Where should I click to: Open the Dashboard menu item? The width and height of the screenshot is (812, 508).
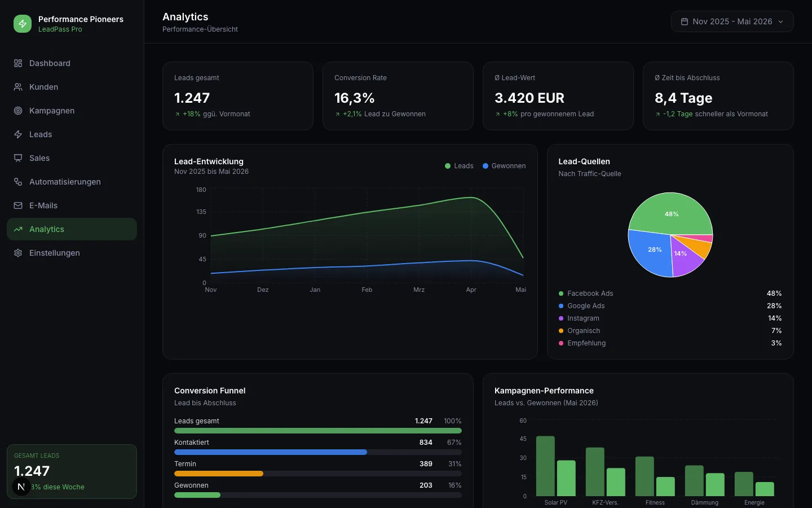pos(72,63)
